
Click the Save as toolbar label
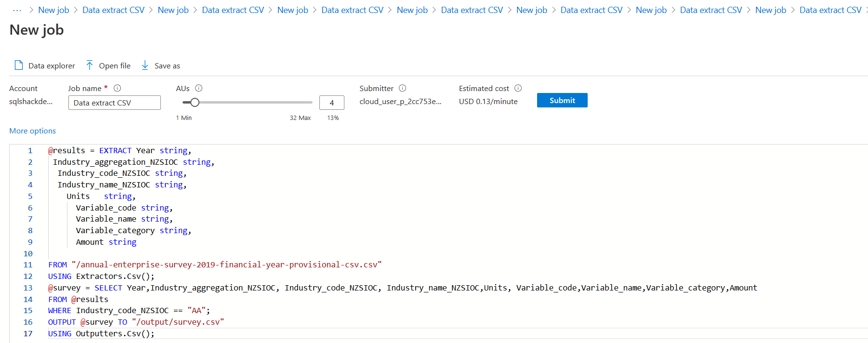pos(167,66)
